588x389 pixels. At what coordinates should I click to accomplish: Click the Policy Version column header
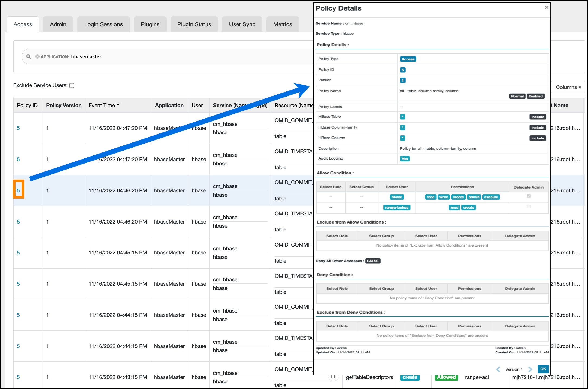[64, 105]
